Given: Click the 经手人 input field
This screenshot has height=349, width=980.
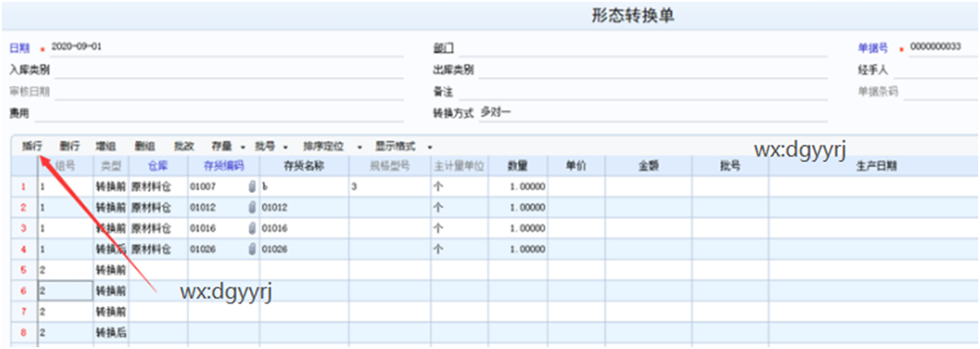Looking at the screenshot, I should tap(935, 70).
